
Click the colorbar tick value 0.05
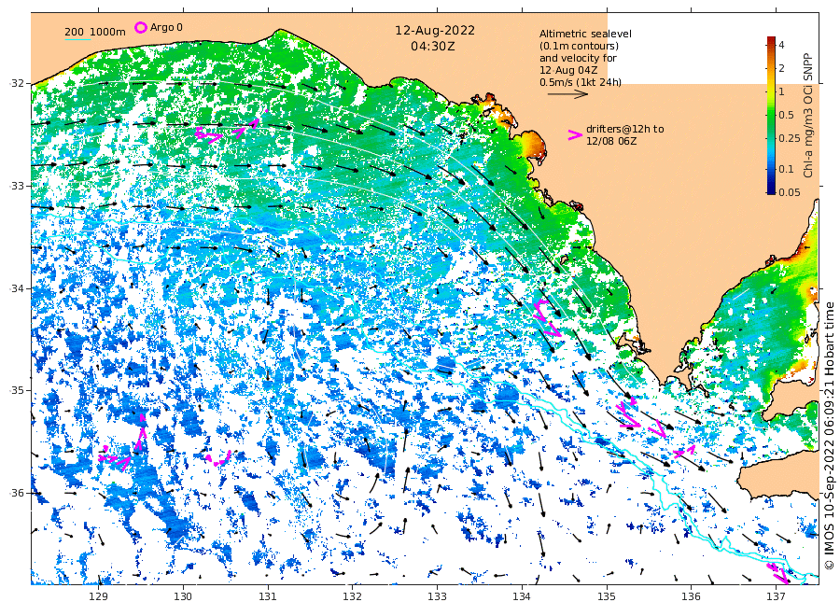point(789,192)
